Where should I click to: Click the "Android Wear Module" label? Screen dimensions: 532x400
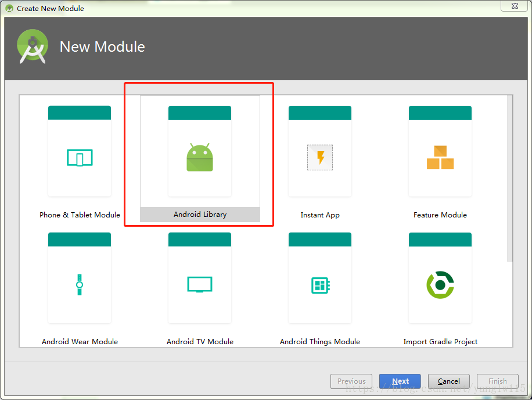point(80,342)
